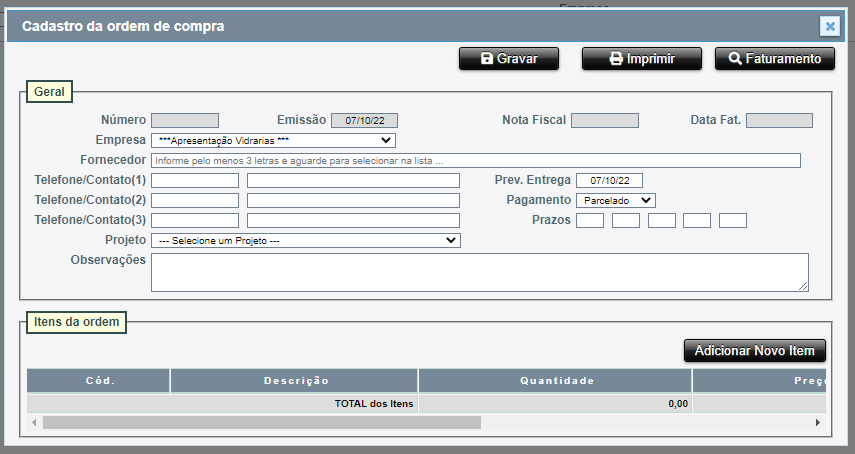Expand the Pagamento dropdown
The width and height of the screenshot is (855, 454).
point(616,201)
